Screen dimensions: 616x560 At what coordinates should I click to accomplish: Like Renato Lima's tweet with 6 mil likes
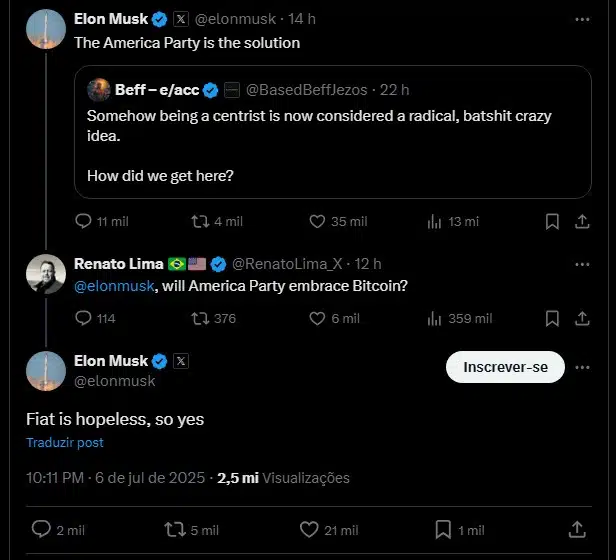coord(317,318)
